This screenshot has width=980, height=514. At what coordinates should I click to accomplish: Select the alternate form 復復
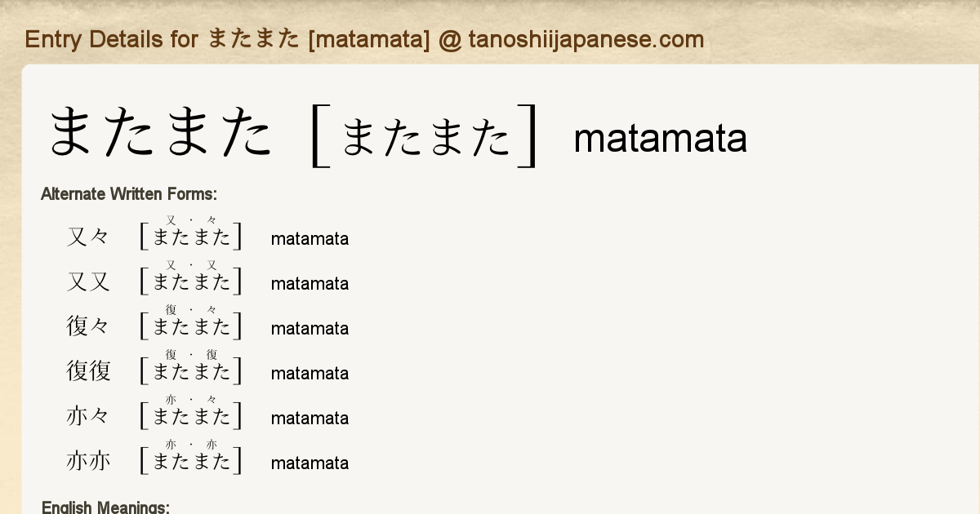coord(88,372)
